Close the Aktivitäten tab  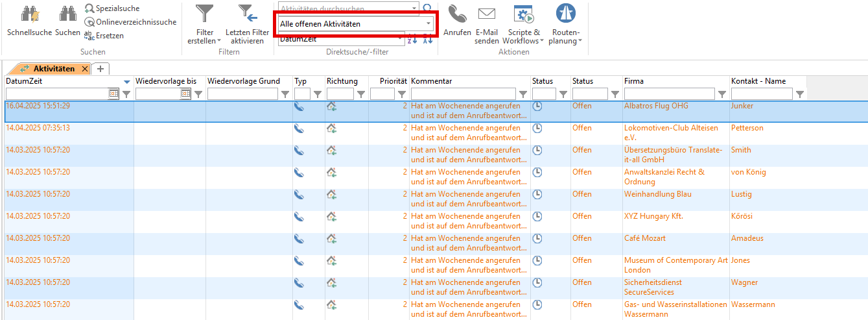pos(84,69)
